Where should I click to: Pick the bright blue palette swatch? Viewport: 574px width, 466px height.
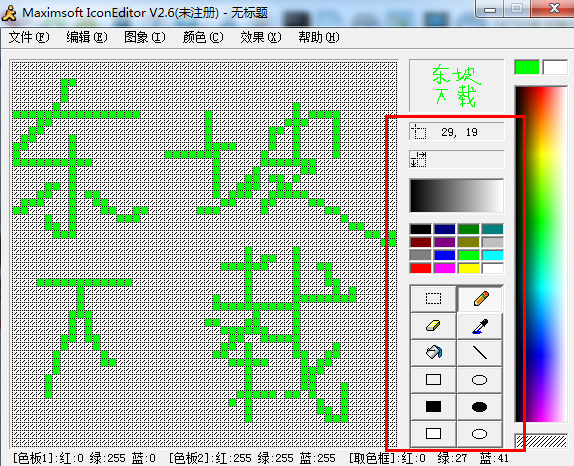[x=445, y=255]
